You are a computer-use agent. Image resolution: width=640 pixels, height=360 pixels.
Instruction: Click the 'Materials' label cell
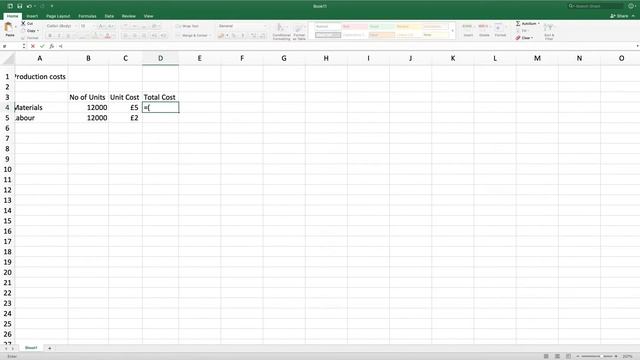[41, 107]
